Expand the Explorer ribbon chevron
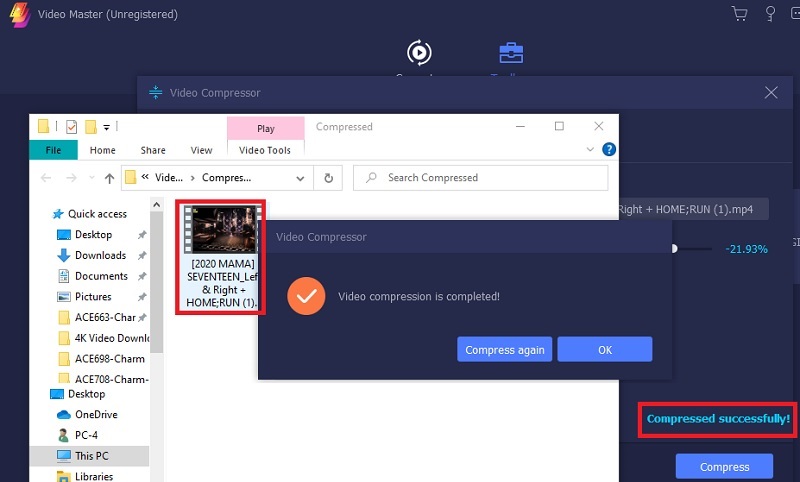This screenshot has height=482, width=800. pos(590,149)
